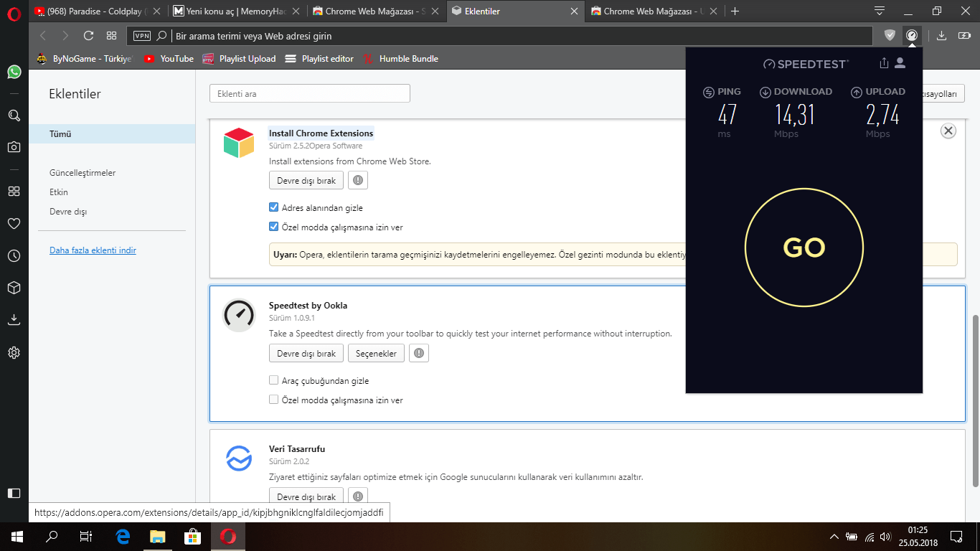
Task: Open the sidebar search icon
Action: click(x=14, y=116)
